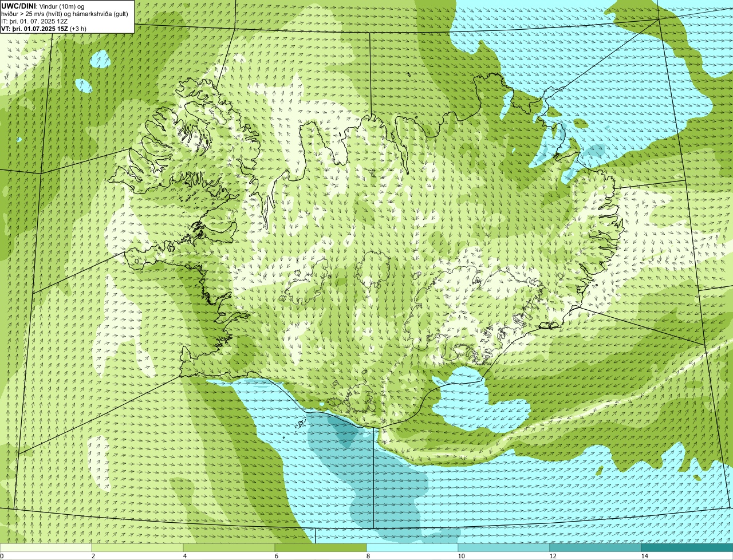Click the "IT: þri. 01. 07. 2025 12Z" line

click(34, 21)
